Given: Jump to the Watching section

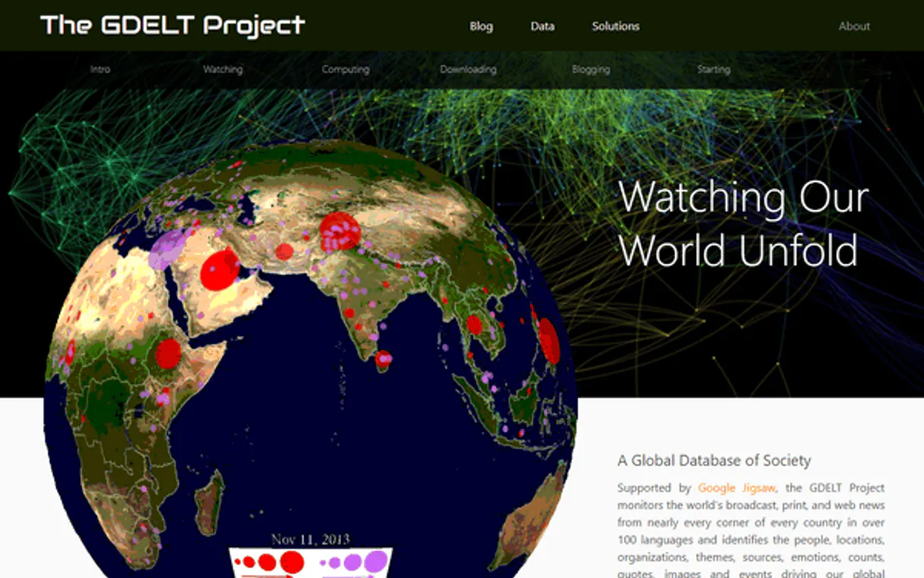Looking at the screenshot, I should 223,69.
